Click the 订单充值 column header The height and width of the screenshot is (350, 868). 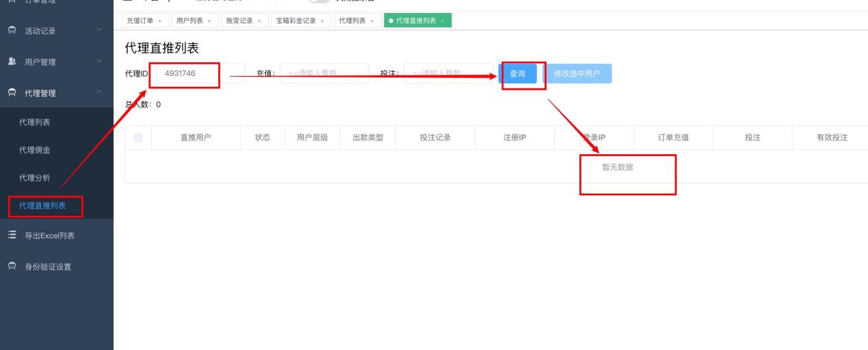673,138
